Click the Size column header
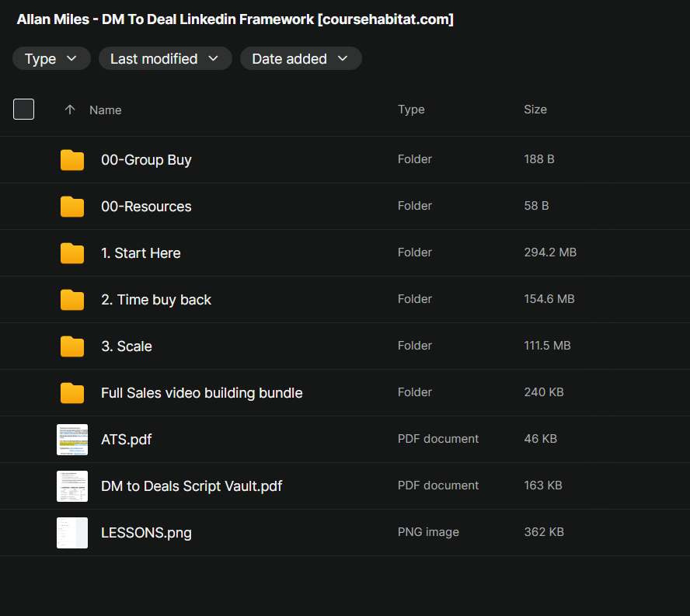 click(535, 110)
